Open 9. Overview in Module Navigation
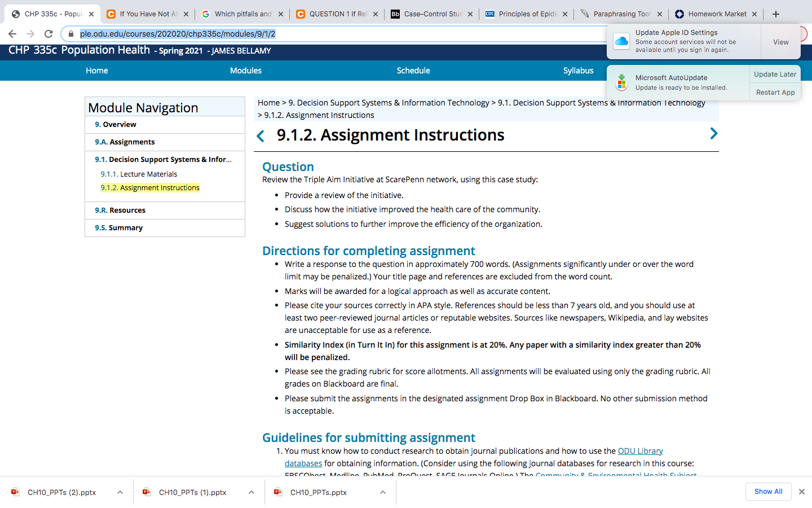Screen dimensions: 812x508 click(116, 124)
